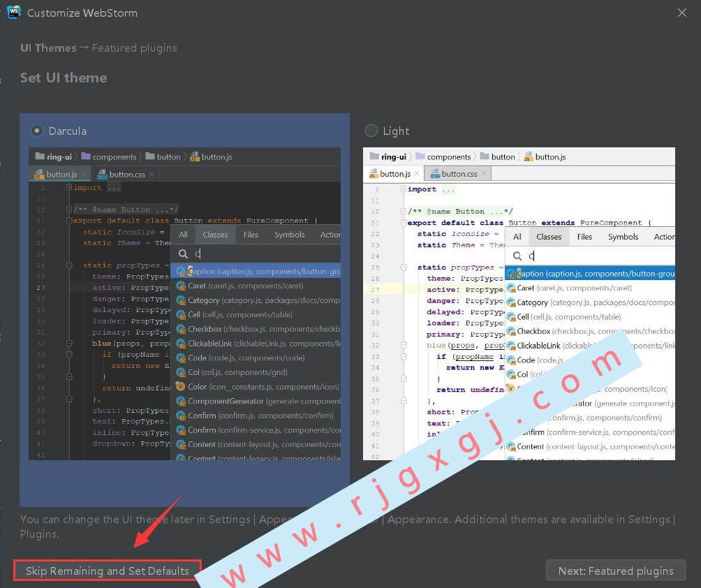Select the Light theme radio button
This screenshot has width=701, height=588.
[x=371, y=131]
